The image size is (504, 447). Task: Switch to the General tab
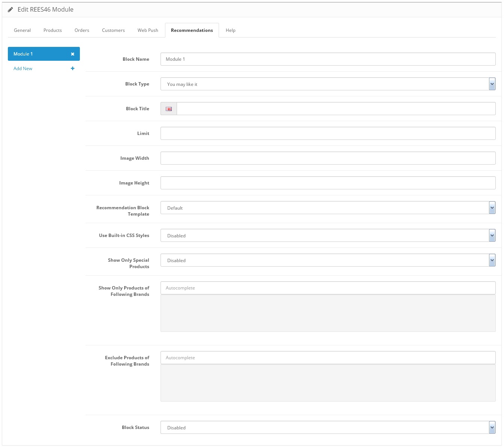coord(22,30)
